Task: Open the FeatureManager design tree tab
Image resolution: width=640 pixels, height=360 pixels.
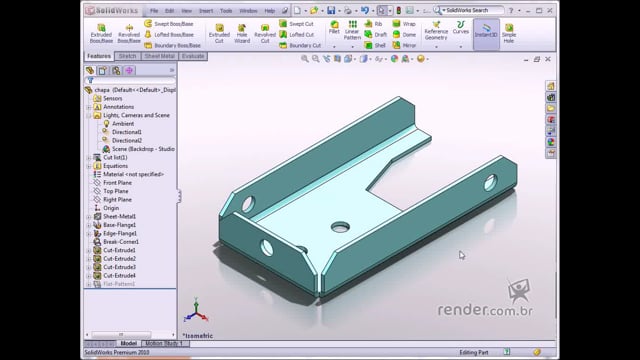Action: (90, 71)
